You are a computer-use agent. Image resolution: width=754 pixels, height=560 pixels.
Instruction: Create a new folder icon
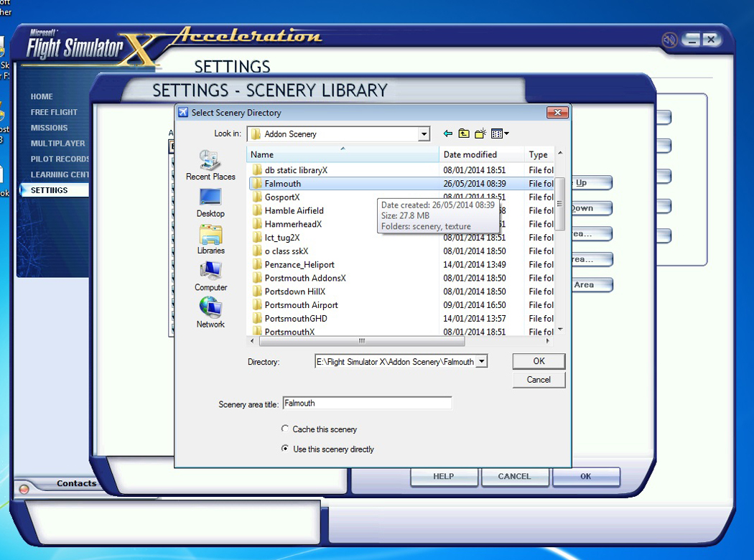coord(480,134)
